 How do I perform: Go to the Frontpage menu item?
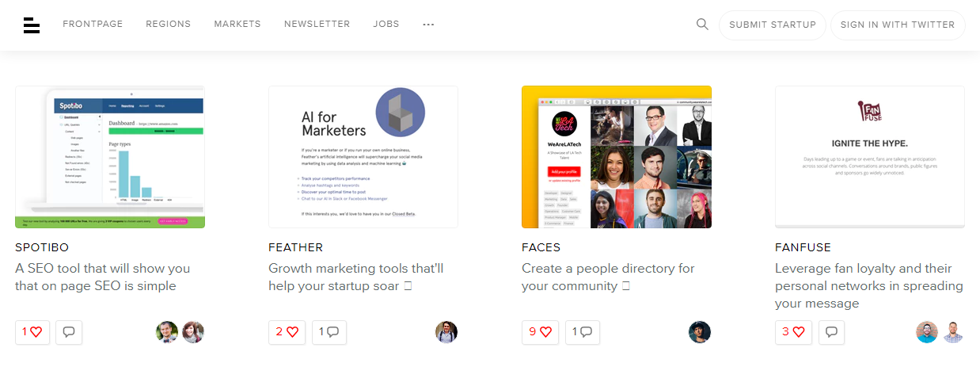93,25
